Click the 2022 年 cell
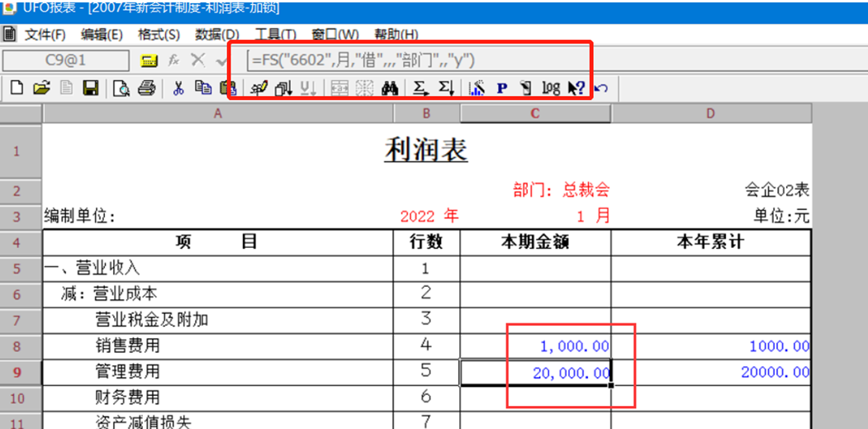 (429, 216)
